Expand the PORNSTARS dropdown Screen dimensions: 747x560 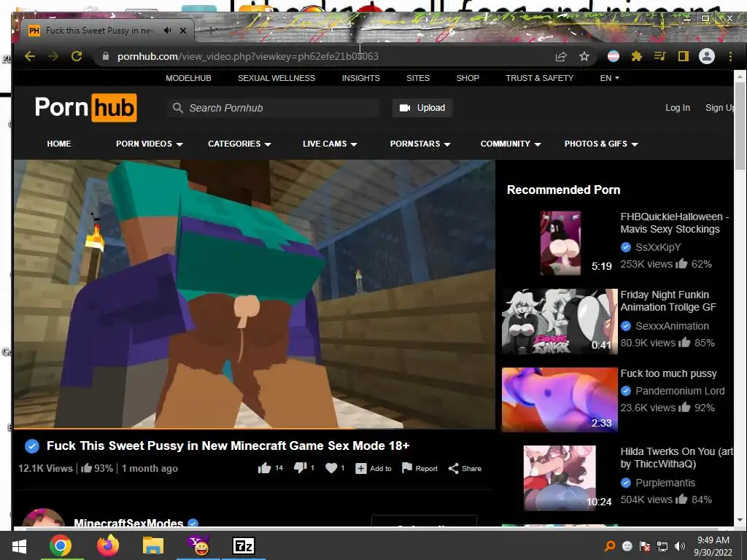click(x=419, y=144)
